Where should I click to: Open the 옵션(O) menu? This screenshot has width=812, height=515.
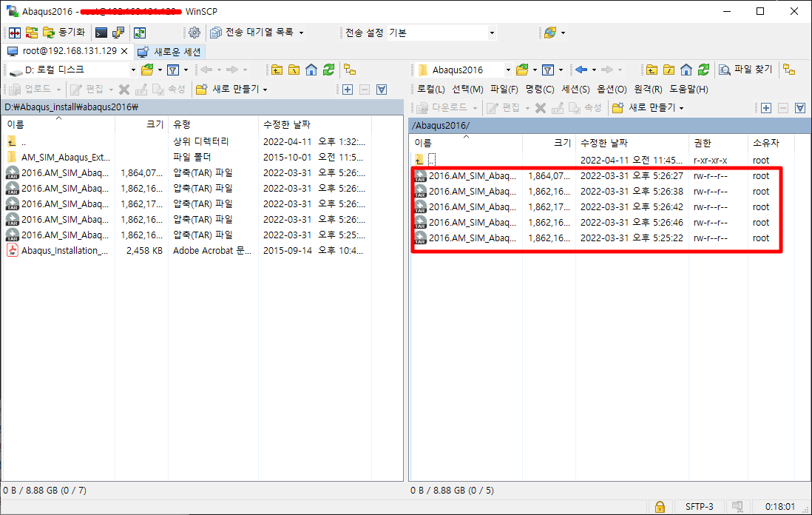612,89
